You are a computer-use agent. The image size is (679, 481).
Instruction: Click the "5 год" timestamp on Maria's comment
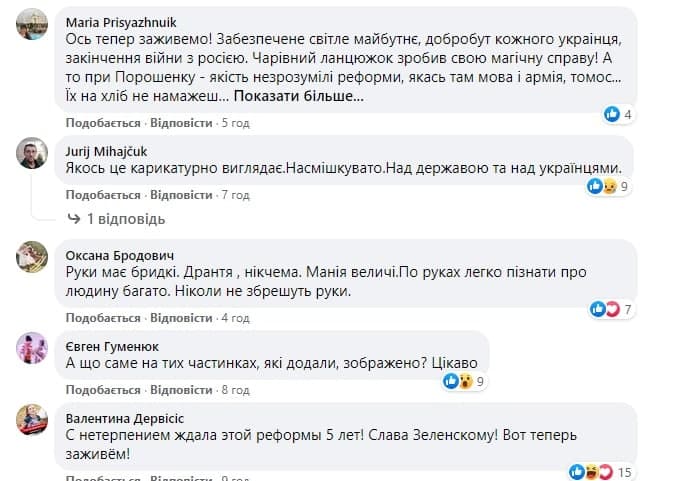[235, 123]
